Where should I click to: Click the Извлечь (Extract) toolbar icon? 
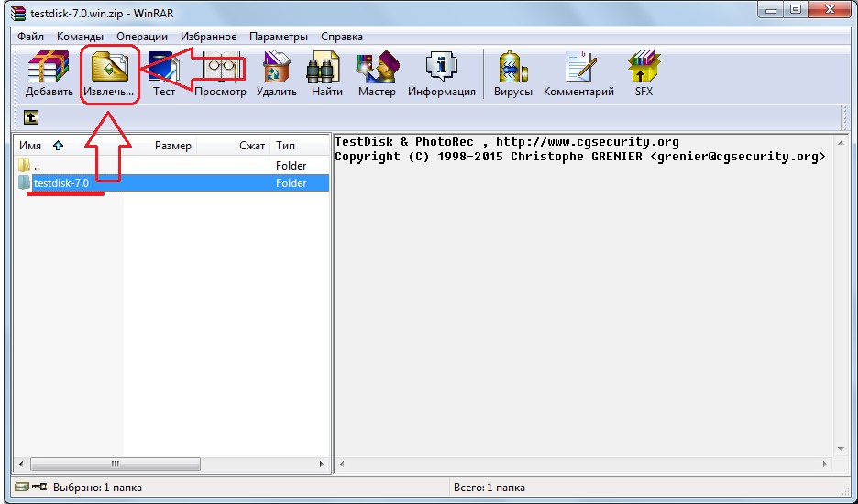pos(109,74)
